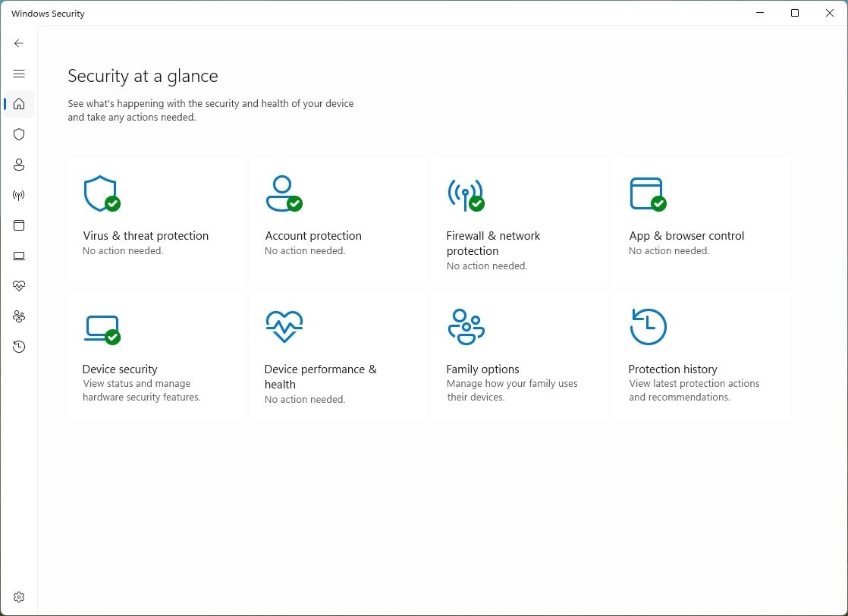
Task: Click the wireless icon for Firewall & network protection
Action: (19, 195)
